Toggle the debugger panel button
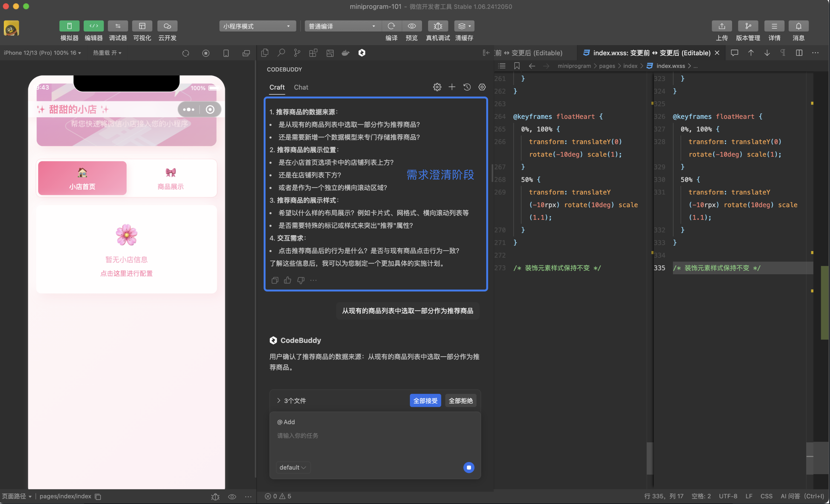Image resolution: width=830 pixels, height=504 pixels. pyautogui.click(x=118, y=26)
